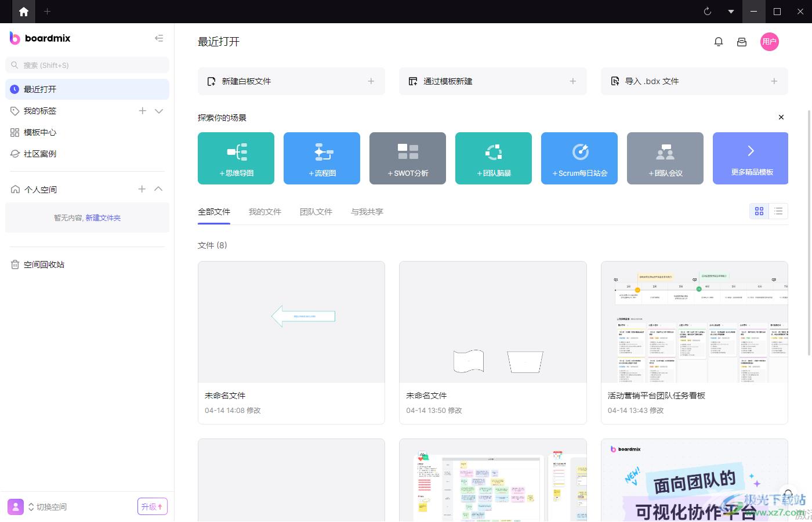Select grid view toggle
The image size is (812, 522).
[759, 211]
